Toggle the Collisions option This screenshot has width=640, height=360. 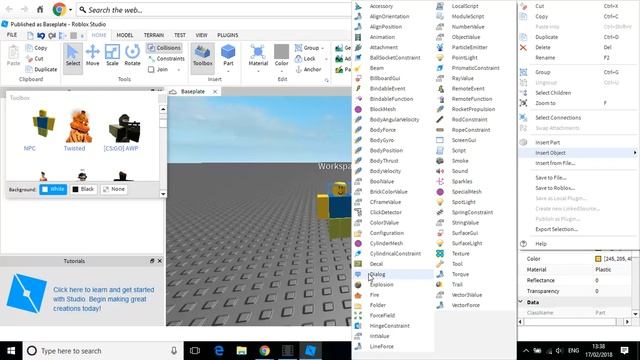coord(164,48)
